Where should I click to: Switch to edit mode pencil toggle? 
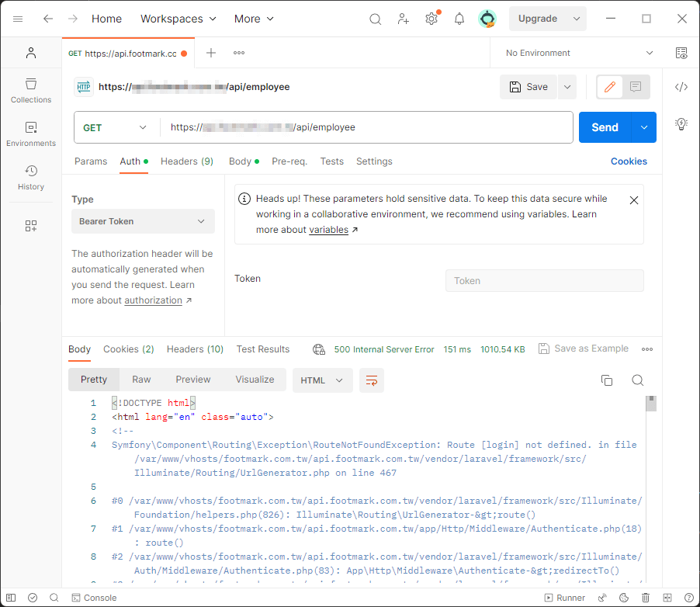(x=610, y=87)
